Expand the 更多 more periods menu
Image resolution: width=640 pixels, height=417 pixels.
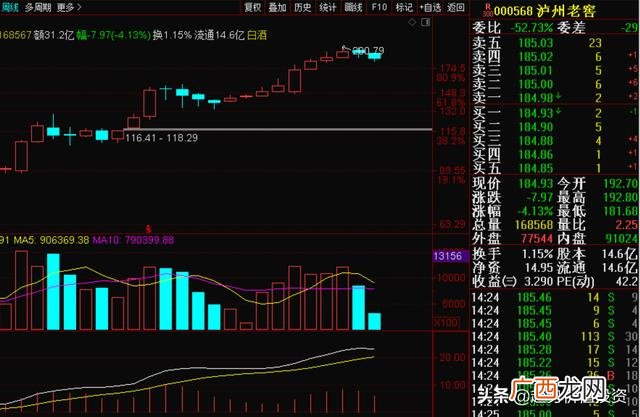tap(69, 7)
